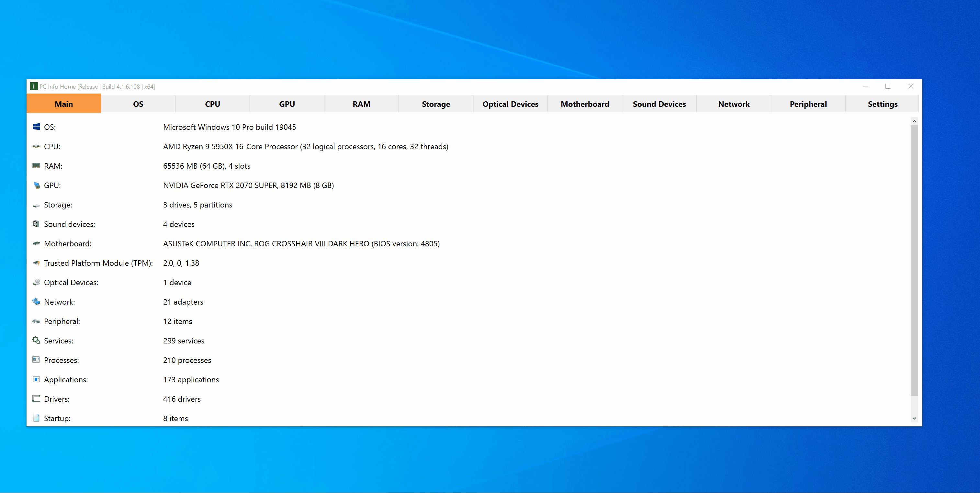The image size is (980, 493).
Task: Click the Sound devices speaker icon
Action: coord(36,224)
